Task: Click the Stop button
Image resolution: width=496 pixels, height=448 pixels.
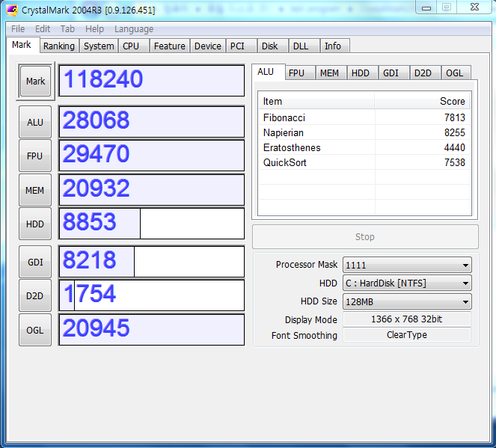Action: (x=365, y=237)
